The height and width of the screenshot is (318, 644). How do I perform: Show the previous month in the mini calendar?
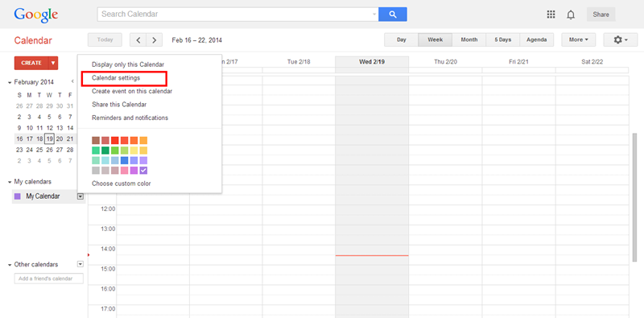[x=72, y=82]
